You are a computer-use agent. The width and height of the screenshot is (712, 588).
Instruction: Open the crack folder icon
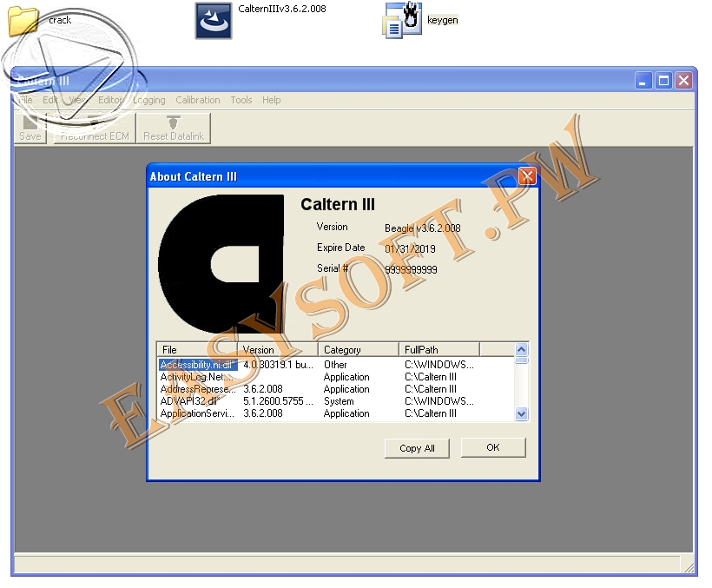click(23, 21)
